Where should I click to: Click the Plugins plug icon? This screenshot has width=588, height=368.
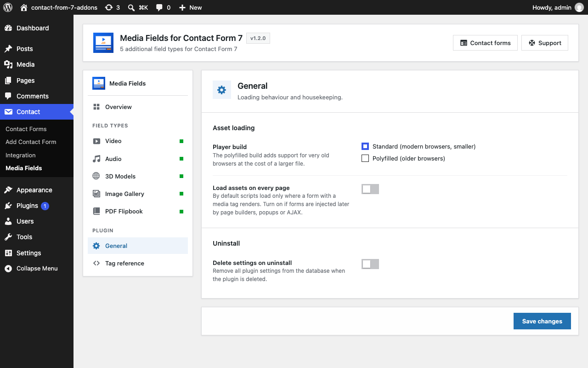[8, 206]
